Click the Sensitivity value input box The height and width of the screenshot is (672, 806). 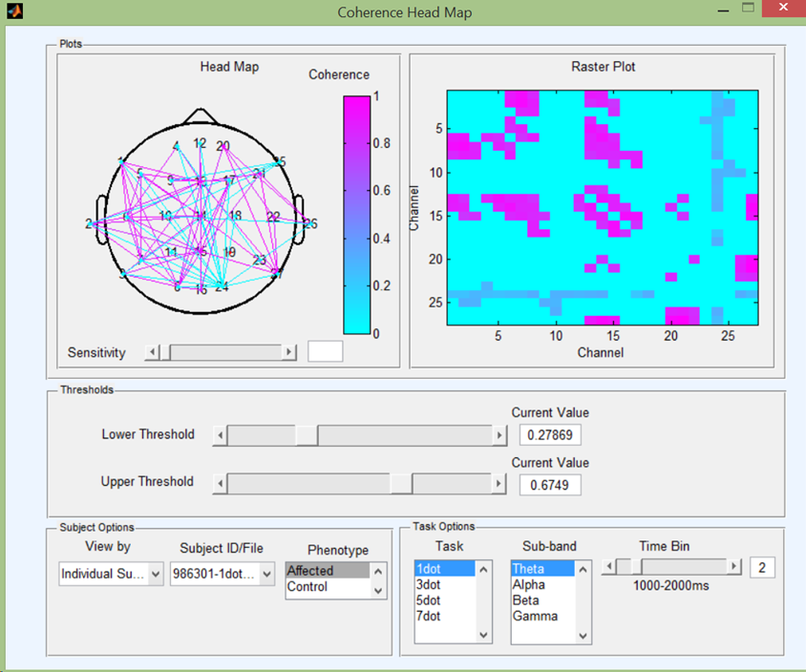[325, 351]
